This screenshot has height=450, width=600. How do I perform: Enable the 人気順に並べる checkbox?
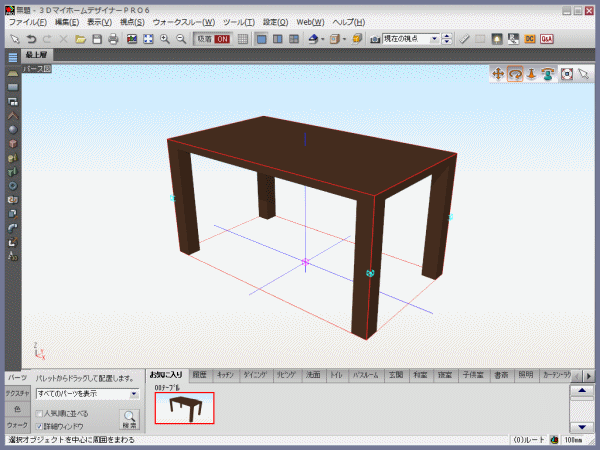click(39, 412)
